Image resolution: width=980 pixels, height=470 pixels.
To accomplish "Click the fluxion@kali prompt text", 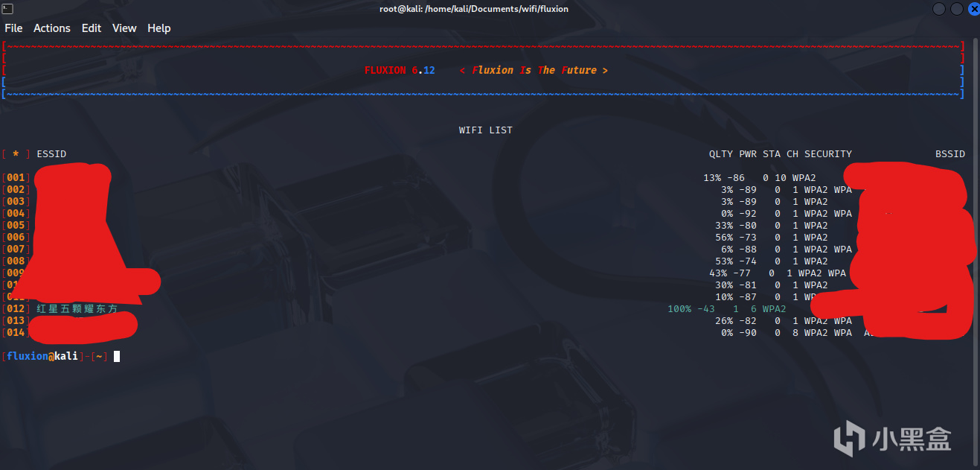I will point(42,357).
